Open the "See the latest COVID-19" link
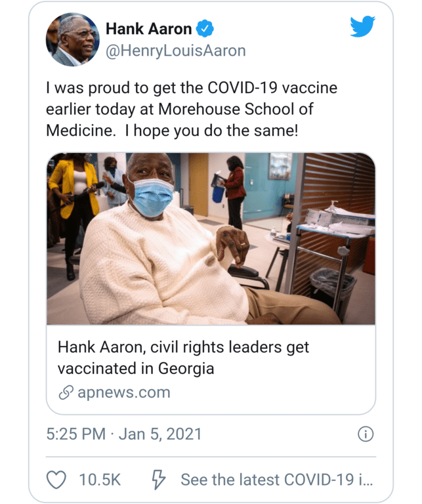Image resolution: width=422 pixels, height=504 pixels. click(276, 480)
